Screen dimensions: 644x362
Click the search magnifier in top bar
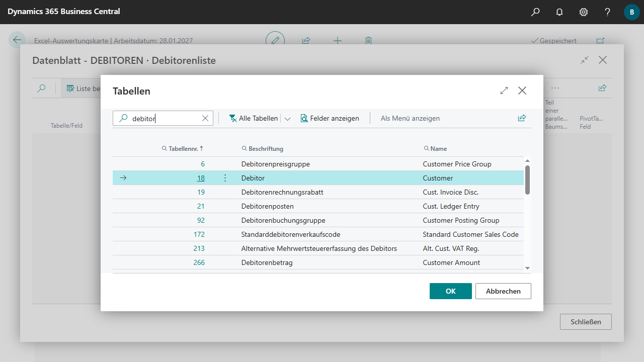click(x=535, y=12)
